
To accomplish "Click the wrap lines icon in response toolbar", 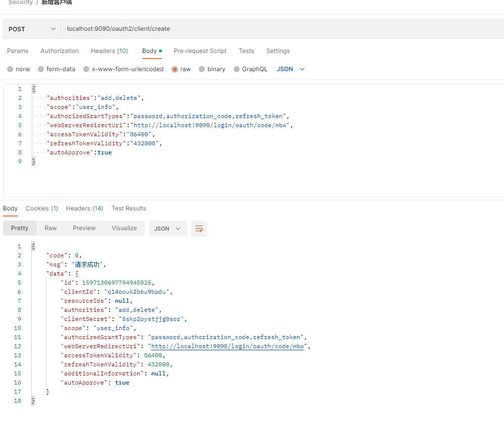I will tap(199, 229).
